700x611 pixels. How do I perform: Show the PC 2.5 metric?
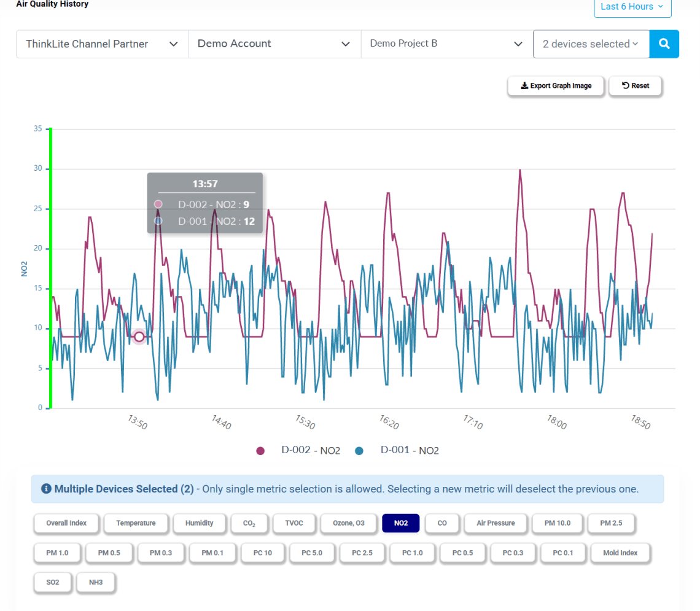click(362, 553)
